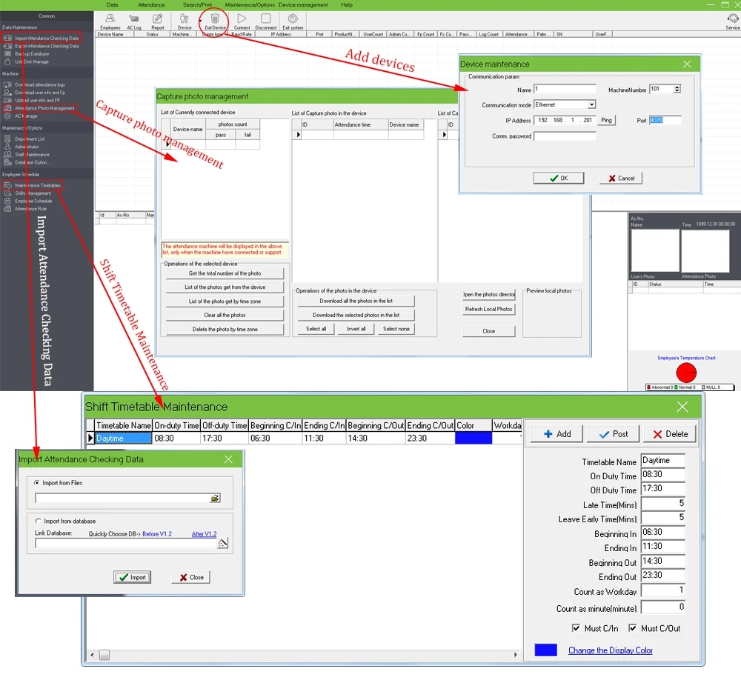Click the blue color swatch in Daytime row
This screenshot has height=700, width=741.
coord(473,439)
